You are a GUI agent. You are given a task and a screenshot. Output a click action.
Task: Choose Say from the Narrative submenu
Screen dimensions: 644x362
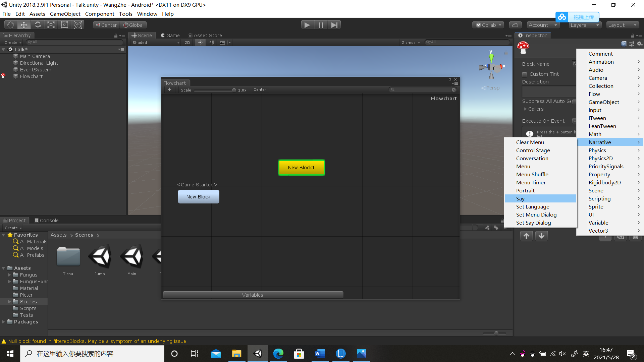[520, 198]
